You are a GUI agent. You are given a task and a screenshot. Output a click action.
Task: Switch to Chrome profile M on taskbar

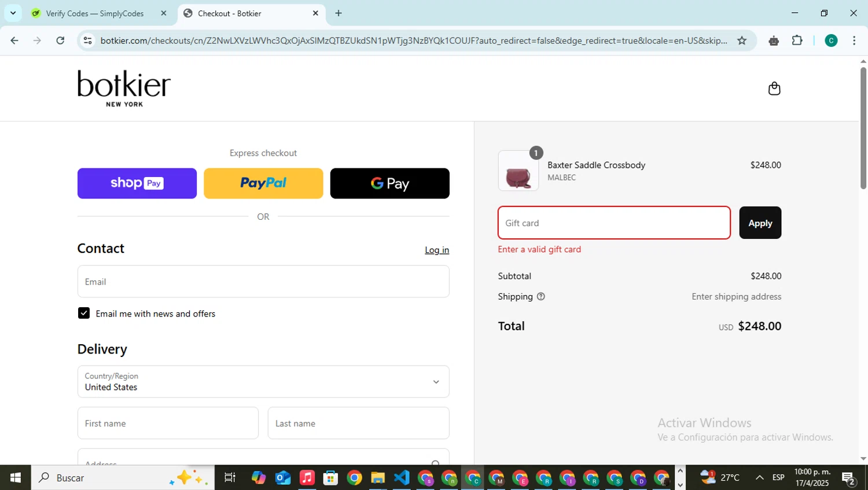click(x=496, y=478)
